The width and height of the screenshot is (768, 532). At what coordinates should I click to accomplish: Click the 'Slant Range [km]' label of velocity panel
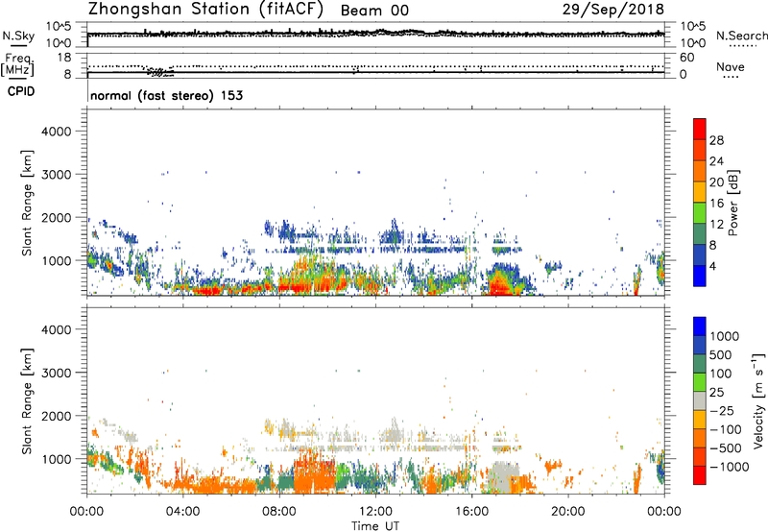coord(27,401)
